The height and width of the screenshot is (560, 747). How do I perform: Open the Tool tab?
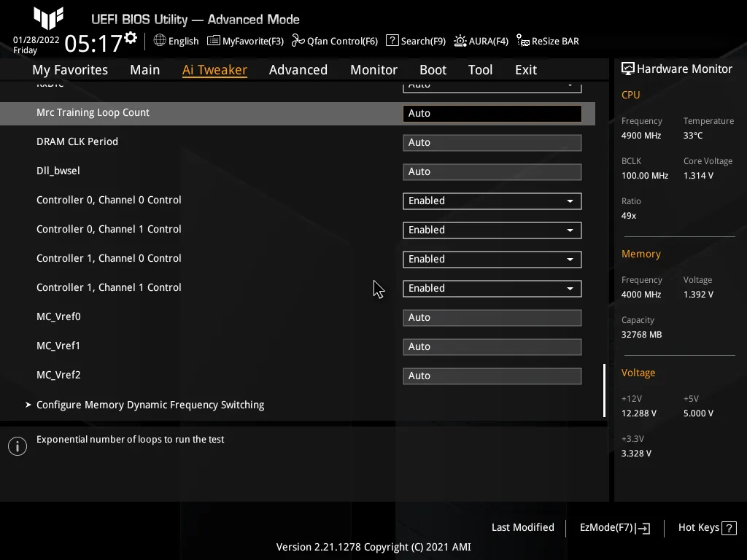[480, 69]
